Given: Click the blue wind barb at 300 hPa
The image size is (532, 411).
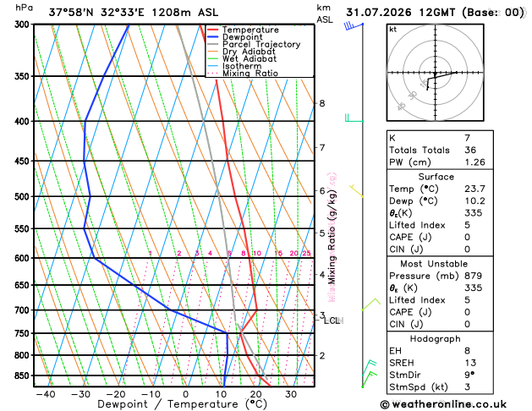Looking at the screenshot, I should point(354,26).
